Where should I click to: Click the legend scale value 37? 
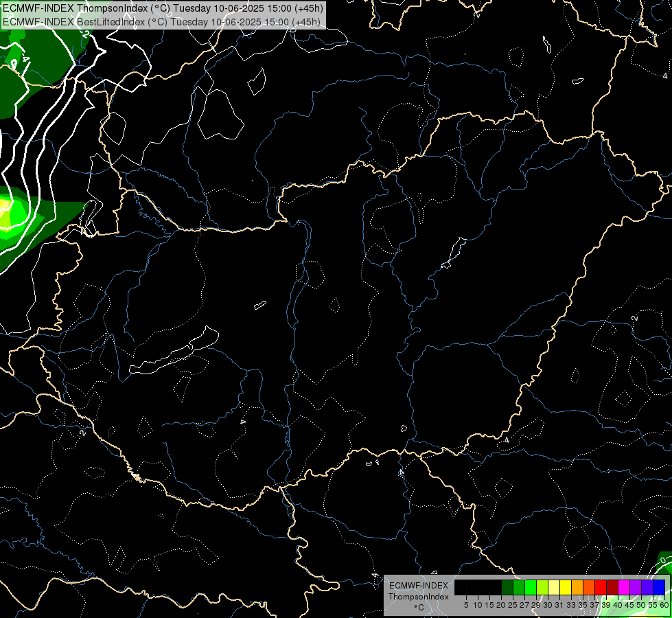[x=594, y=605]
